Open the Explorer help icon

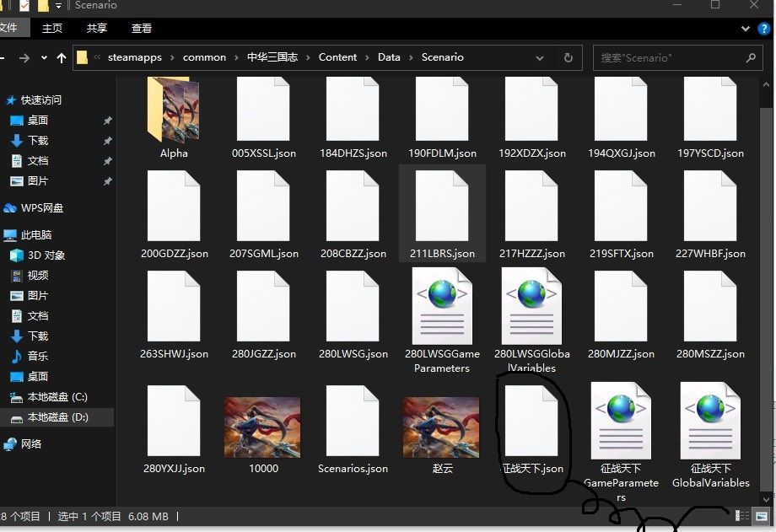tap(763, 29)
